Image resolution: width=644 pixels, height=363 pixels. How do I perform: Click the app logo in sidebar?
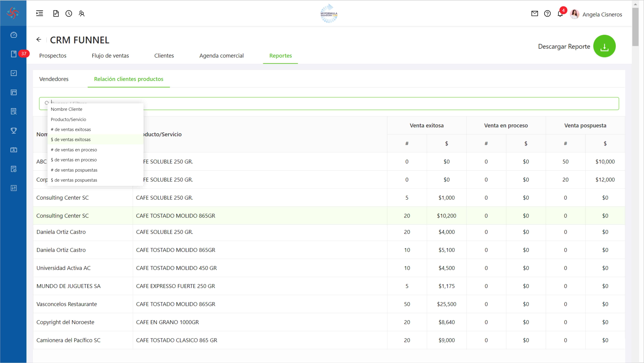tap(13, 13)
